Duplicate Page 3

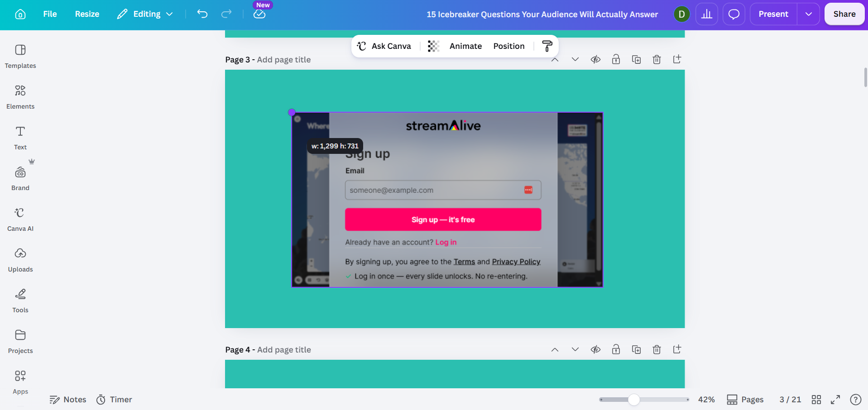pyautogui.click(x=636, y=59)
